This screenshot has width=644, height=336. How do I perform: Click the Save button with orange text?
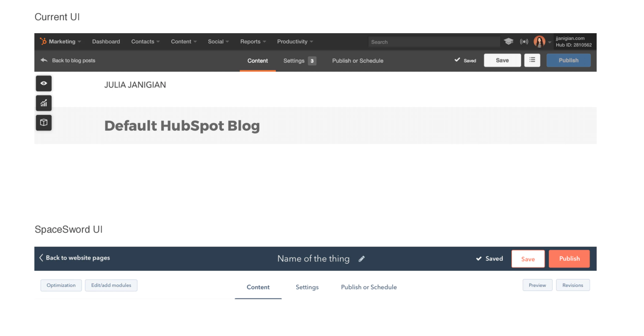528,259
